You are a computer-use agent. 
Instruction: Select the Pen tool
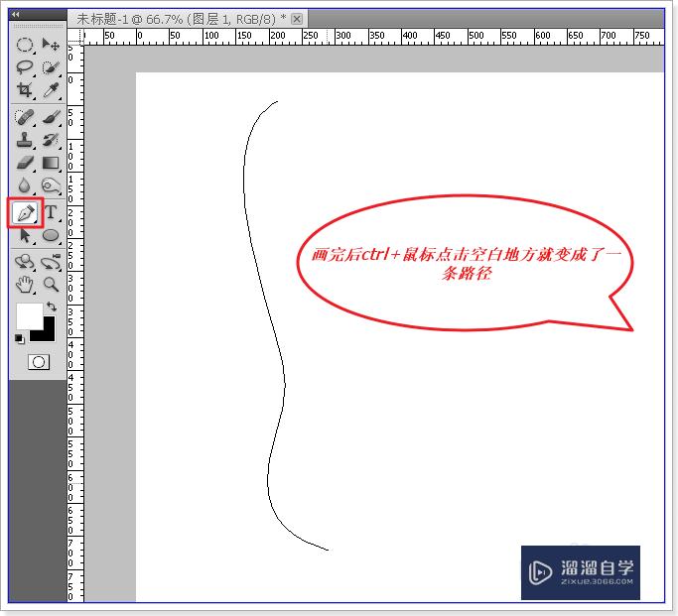tap(25, 212)
